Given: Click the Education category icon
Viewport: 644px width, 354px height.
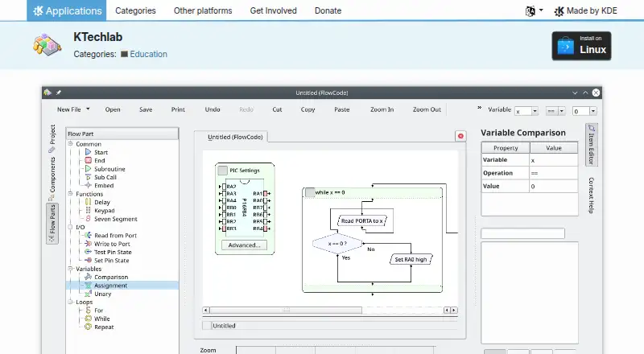Looking at the screenshot, I should click(x=124, y=54).
